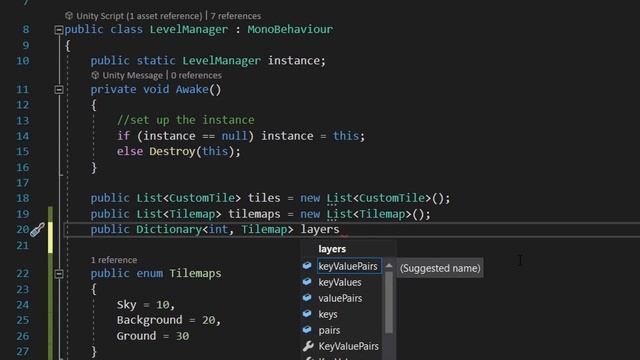Click the wrench icon beside KeyValuePairs

click(308, 346)
